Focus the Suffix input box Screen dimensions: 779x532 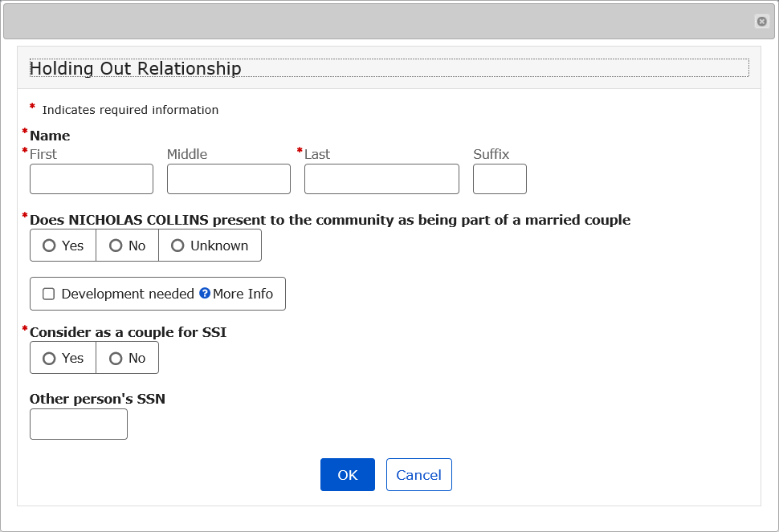click(x=500, y=179)
